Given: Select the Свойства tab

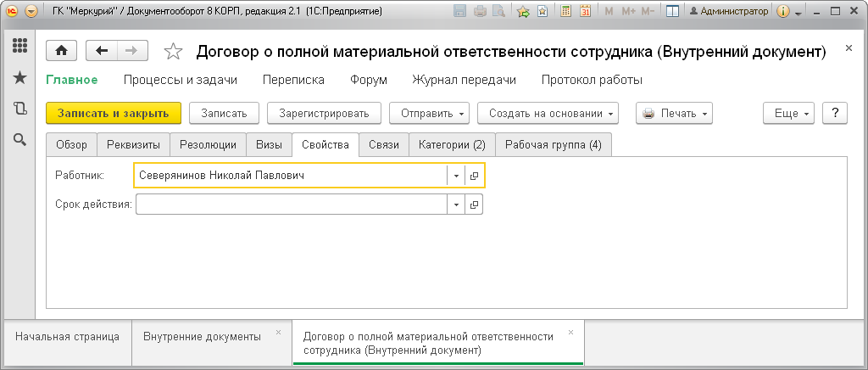Looking at the screenshot, I should click(x=325, y=145).
